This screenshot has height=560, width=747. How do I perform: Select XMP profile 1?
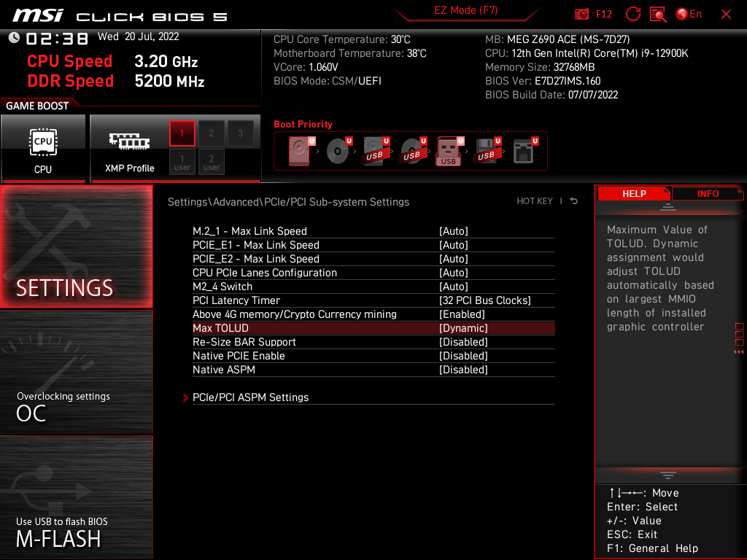click(182, 133)
